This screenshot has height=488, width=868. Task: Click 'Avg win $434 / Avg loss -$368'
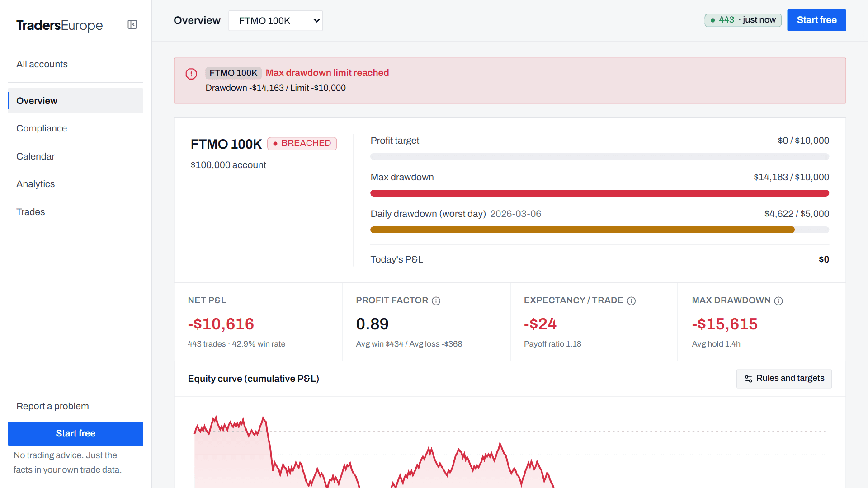pos(409,344)
